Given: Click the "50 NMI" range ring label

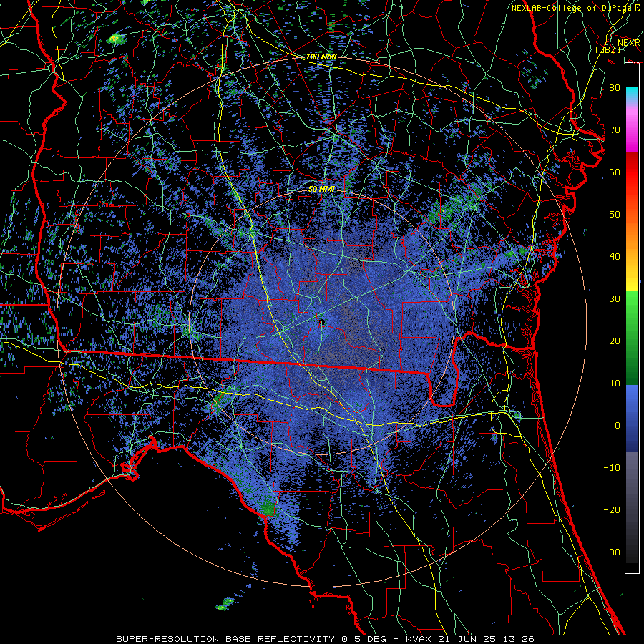Looking at the screenshot, I should (321, 190).
